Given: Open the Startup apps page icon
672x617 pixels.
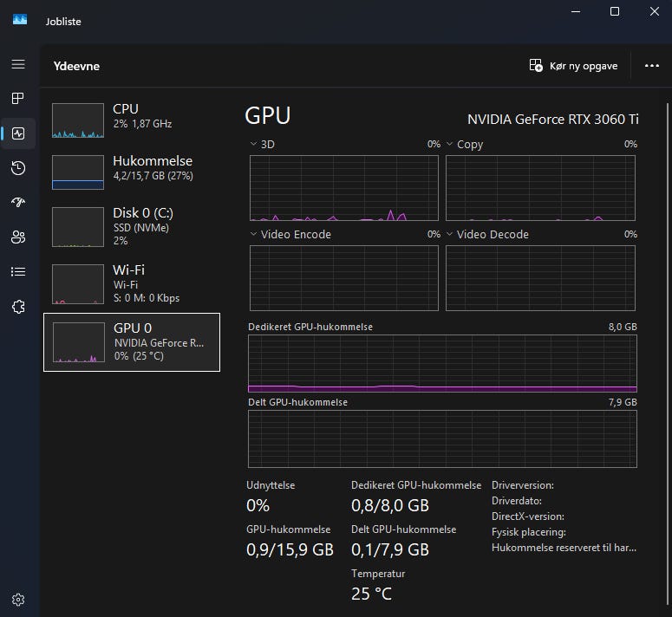Looking at the screenshot, I should point(18,203).
